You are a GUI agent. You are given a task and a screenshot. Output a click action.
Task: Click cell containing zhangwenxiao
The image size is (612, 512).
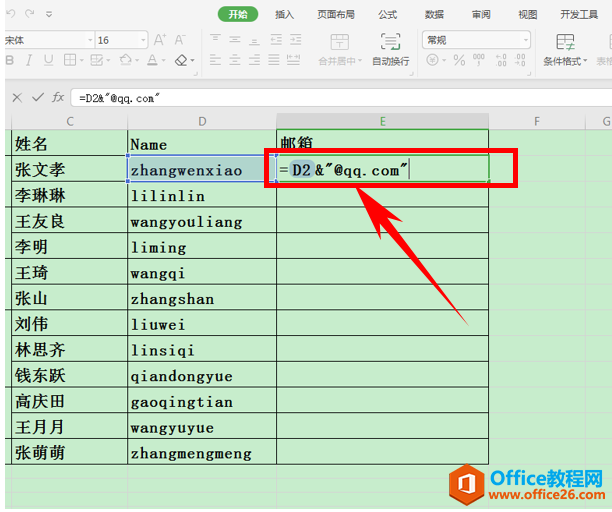[202, 169]
